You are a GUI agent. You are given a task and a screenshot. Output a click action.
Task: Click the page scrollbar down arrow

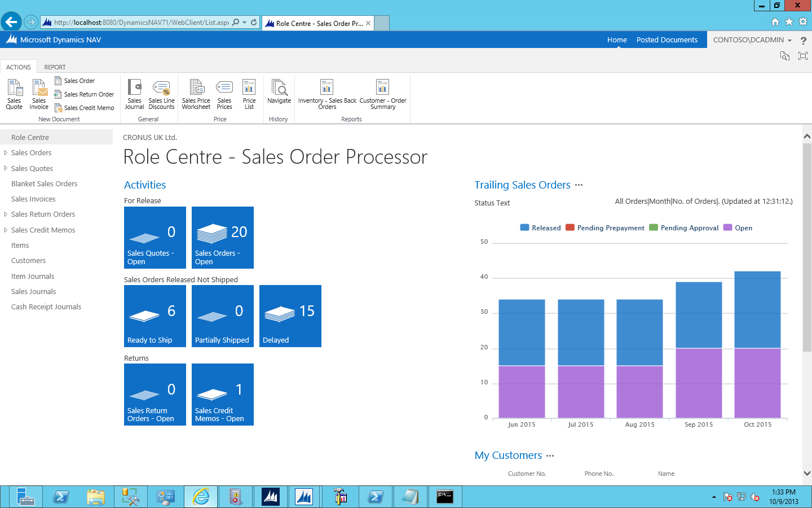point(807,474)
